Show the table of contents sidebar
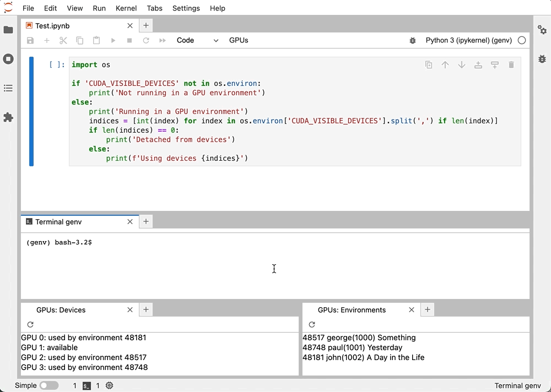Screen dimensions: 551x392 (8, 88)
